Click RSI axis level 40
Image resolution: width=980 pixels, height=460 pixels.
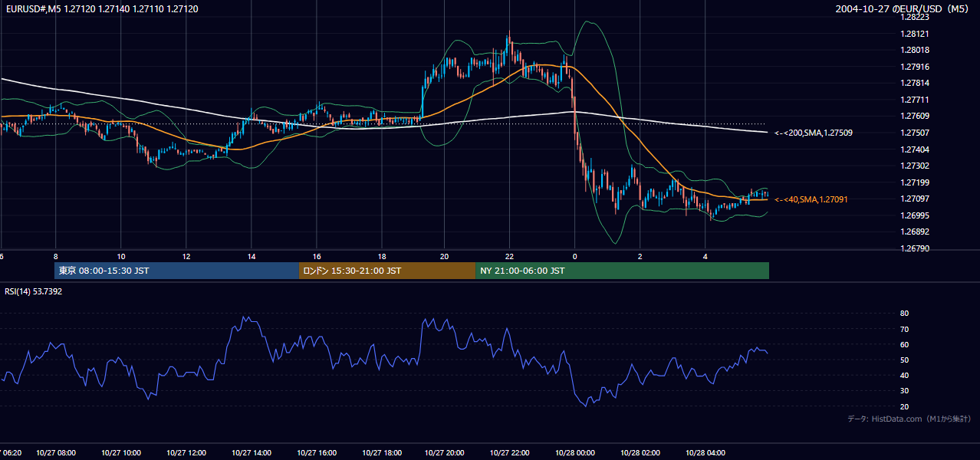904,375
